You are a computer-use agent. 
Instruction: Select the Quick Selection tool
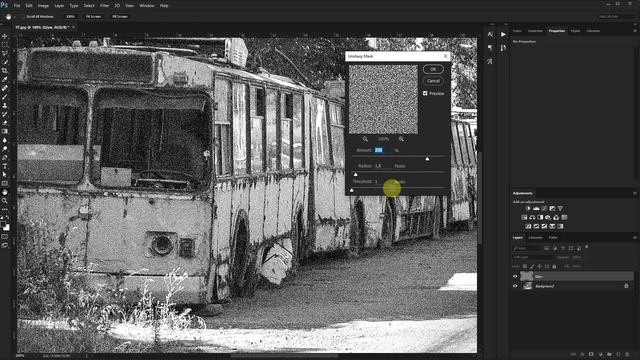(5, 62)
